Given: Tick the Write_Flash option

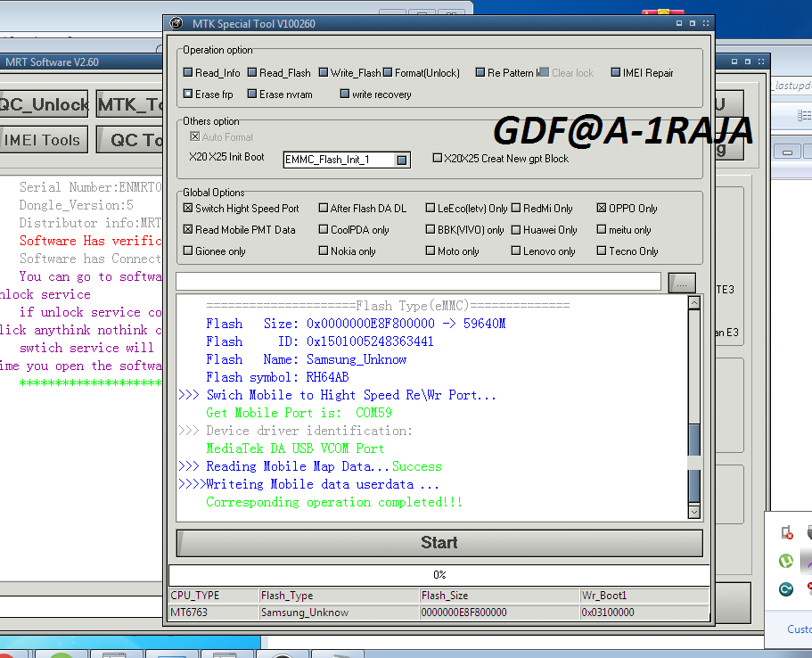Looking at the screenshot, I should (324, 72).
